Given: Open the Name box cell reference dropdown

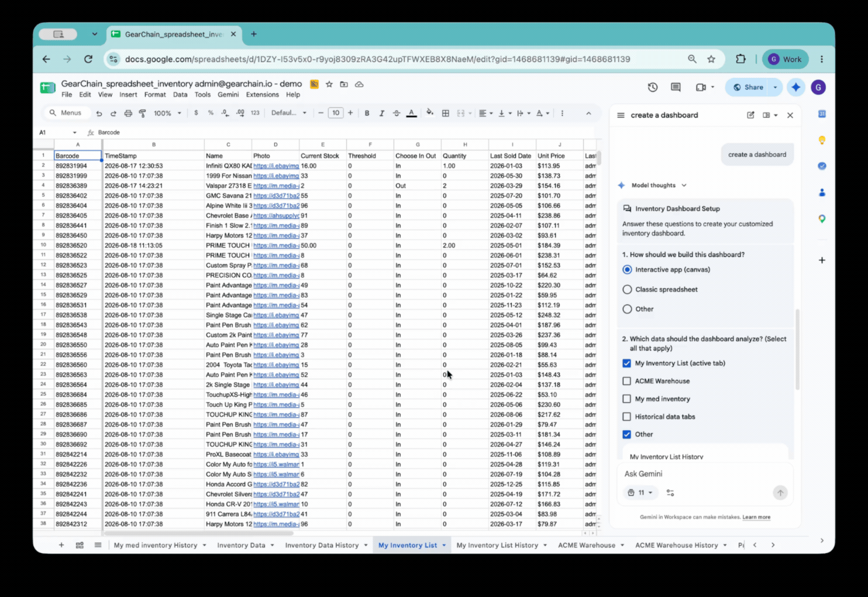Looking at the screenshot, I should coord(74,133).
